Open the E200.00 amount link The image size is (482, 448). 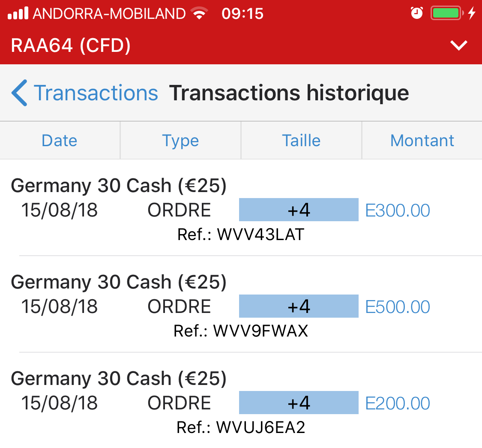(398, 403)
